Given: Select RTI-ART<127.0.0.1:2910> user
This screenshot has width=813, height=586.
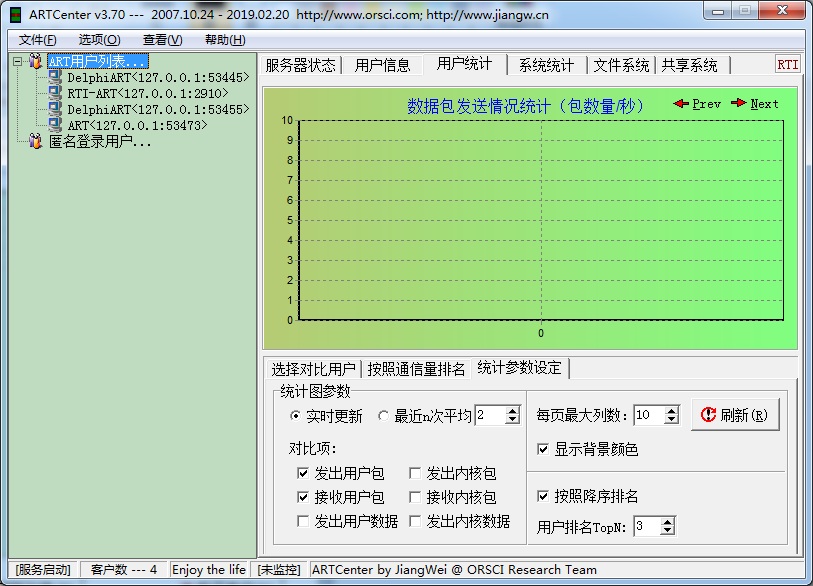Looking at the screenshot, I should point(148,93).
